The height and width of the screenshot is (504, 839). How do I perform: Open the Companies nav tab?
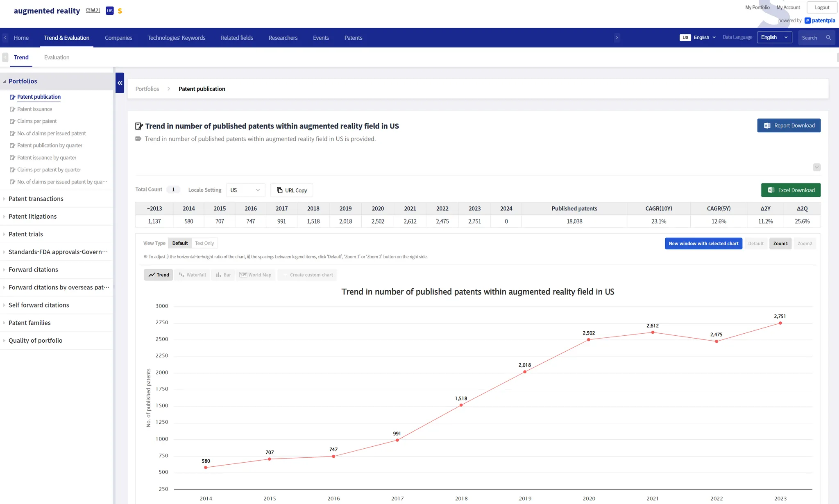point(118,38)
